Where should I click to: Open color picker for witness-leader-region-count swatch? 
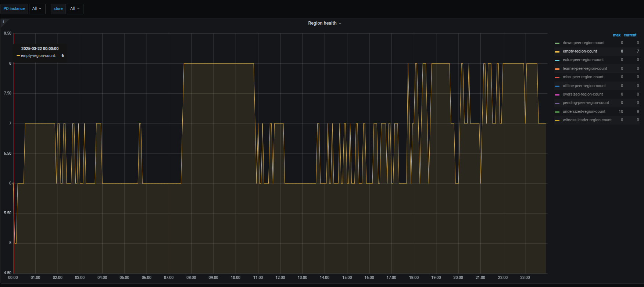click(557, 121)
